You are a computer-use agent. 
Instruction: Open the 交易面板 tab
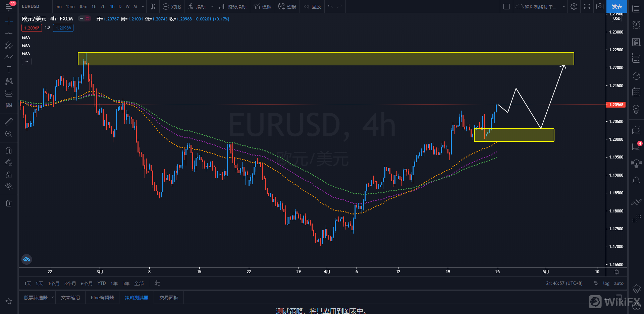tap(169, 298)
